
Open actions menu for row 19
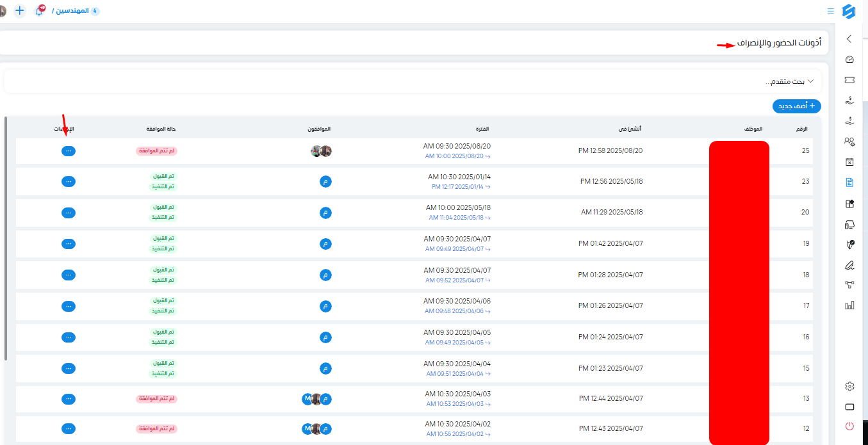pyautogui.click(x=69, y=244)
